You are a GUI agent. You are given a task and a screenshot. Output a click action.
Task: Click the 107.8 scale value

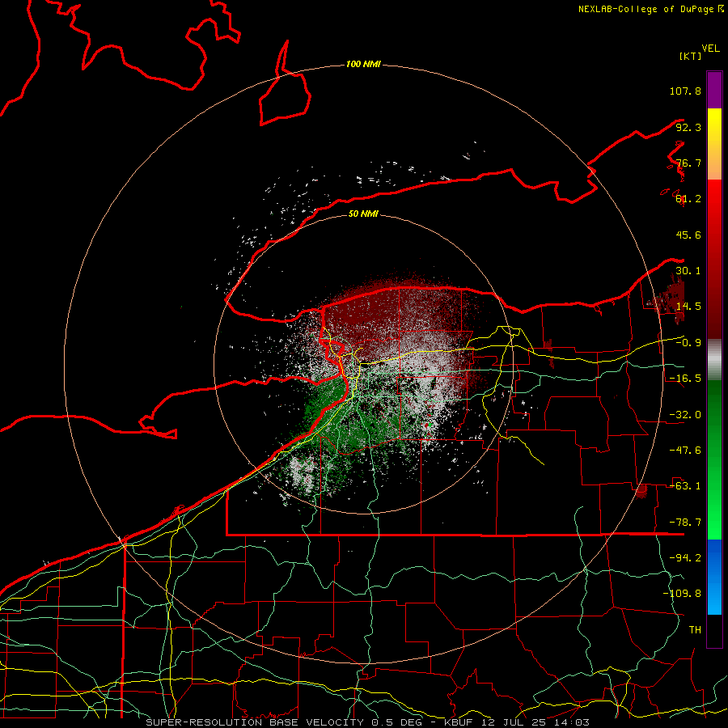(685, 91)
